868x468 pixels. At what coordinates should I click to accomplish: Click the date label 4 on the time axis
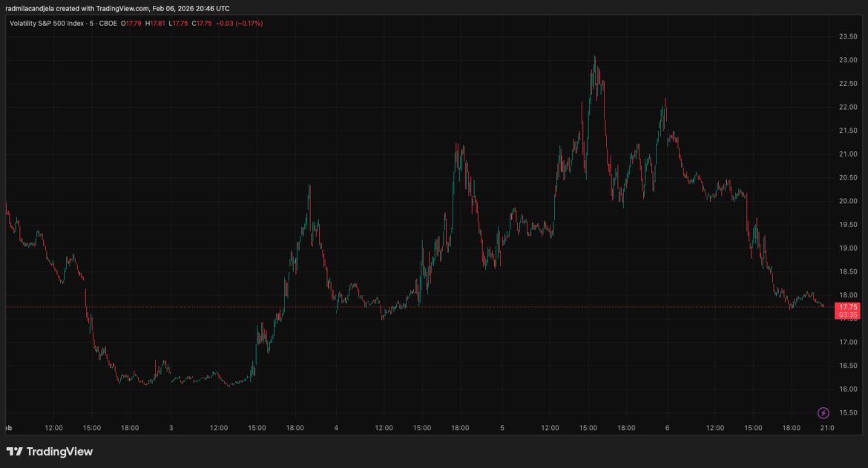335,427
